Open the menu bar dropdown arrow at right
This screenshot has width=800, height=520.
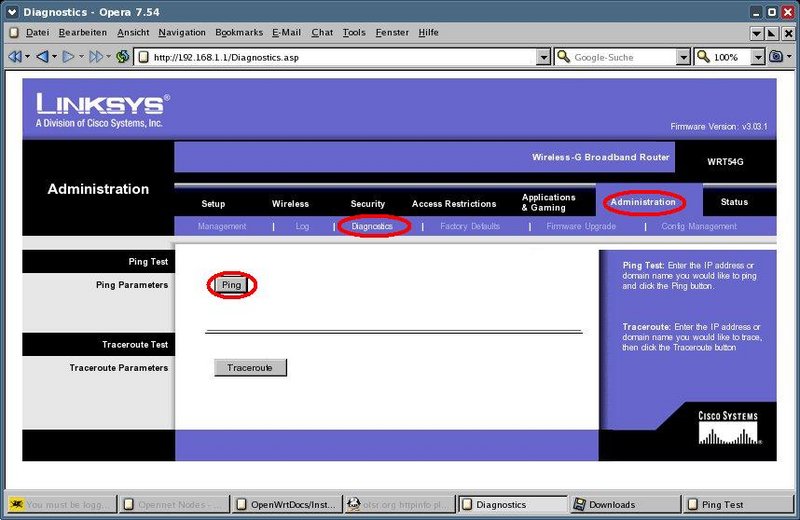[x=757, y=34]
